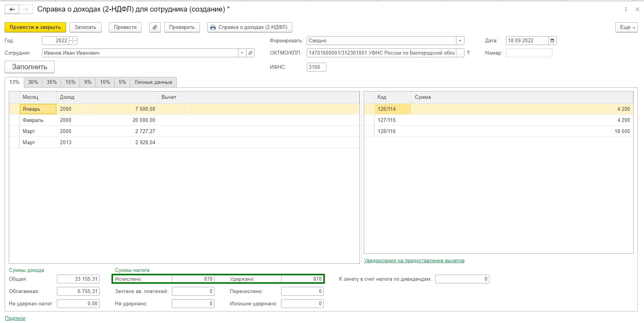
Task: Open the Еще dropdown menu
Action: pos(626,27)
